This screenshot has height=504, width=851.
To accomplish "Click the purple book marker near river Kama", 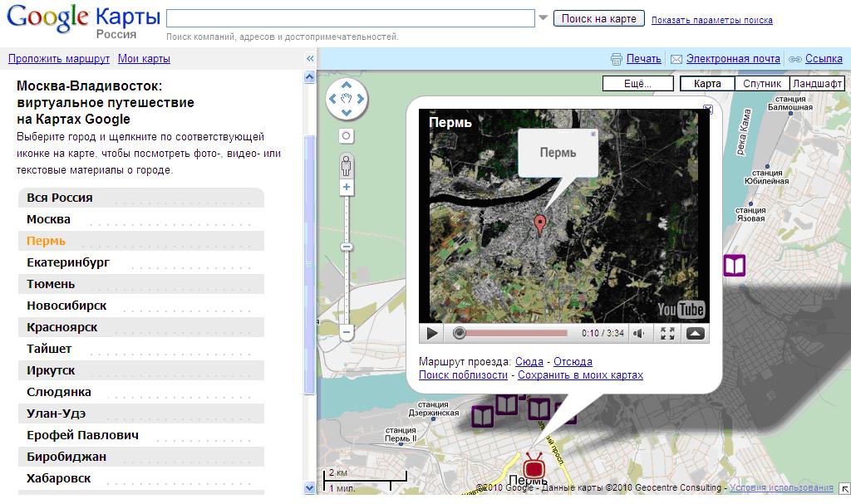I will click(734, 266).
